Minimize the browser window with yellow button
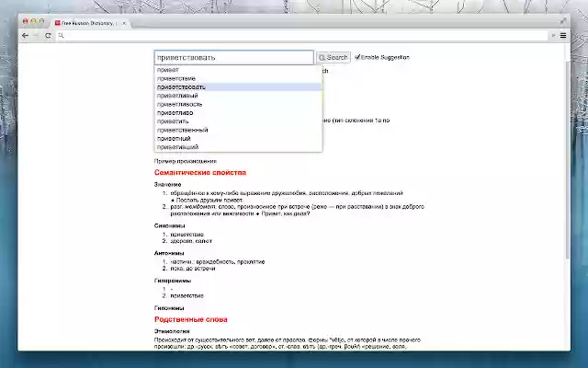This screenshot has height=368, width=588. coord(33,21)
